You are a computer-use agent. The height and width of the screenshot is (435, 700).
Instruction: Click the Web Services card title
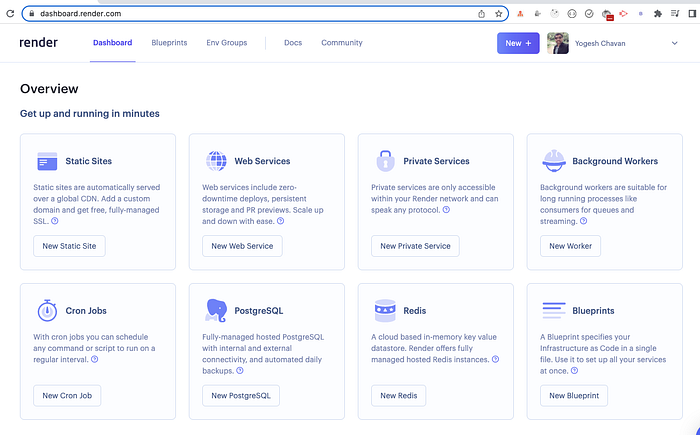(x=262, y=161)
